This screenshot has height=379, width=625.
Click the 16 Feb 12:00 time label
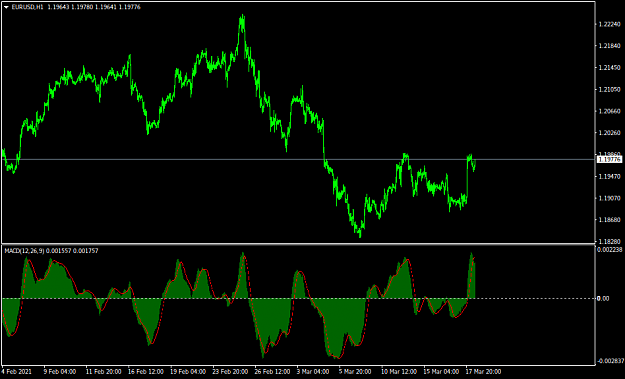(x=145, y=372)
